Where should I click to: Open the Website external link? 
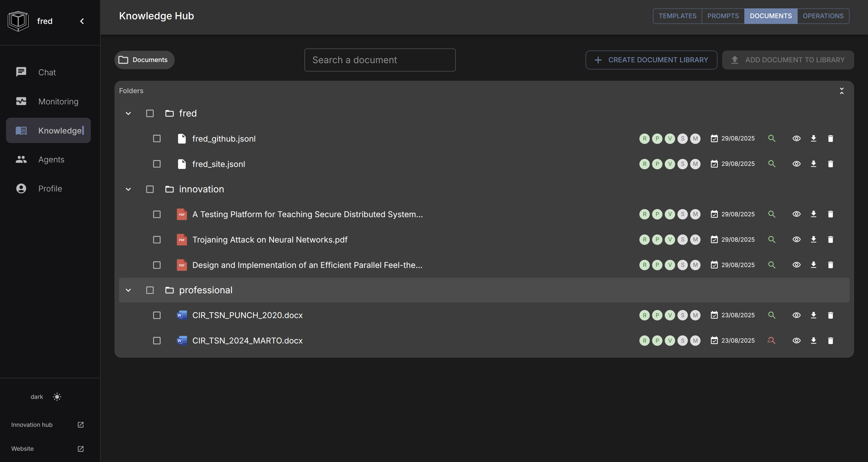(47, 448)
